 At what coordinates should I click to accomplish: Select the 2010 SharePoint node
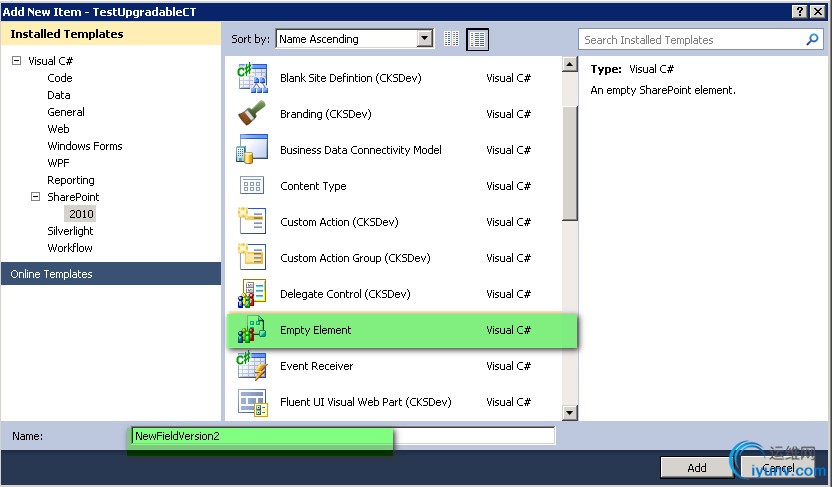[x=81, y=214]
